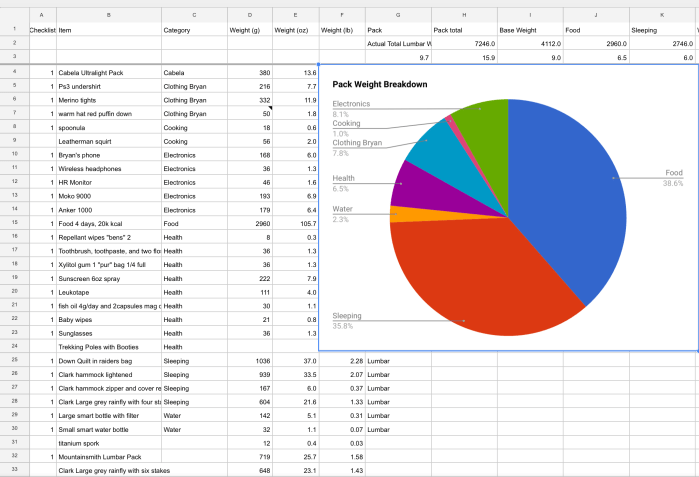699x477 pixels.
Task: Click the empty checklist cell for Leatherman squirt
Action: click(42, 142)
